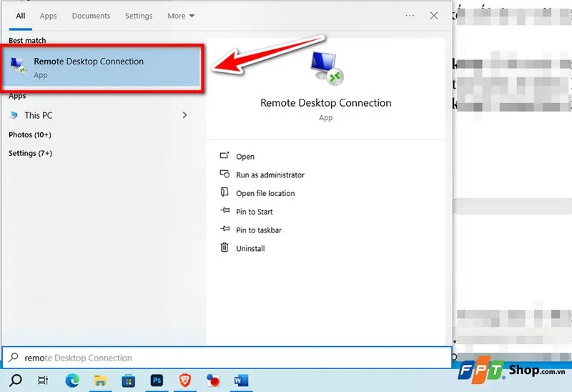
Task: Choose Pin to taskbar
Action: pyautogui.click(x=259, y=230)
